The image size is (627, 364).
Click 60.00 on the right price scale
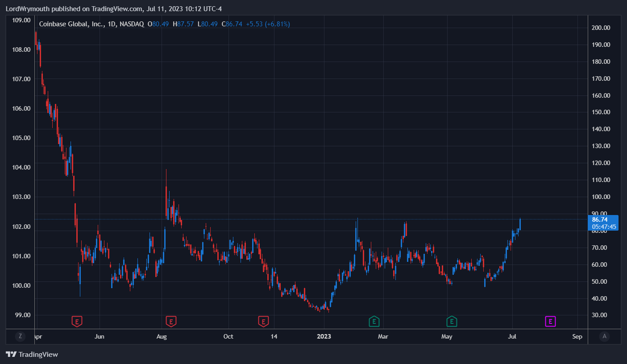coord(599,265)
